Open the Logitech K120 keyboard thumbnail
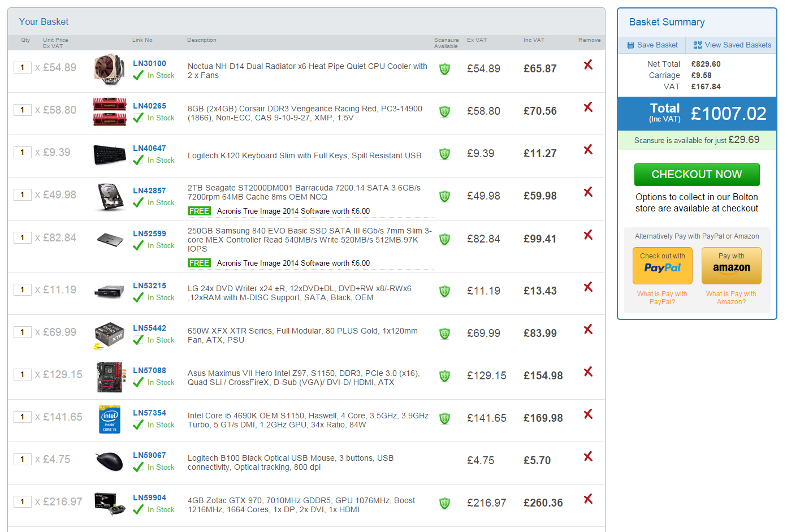 point(110,154)
